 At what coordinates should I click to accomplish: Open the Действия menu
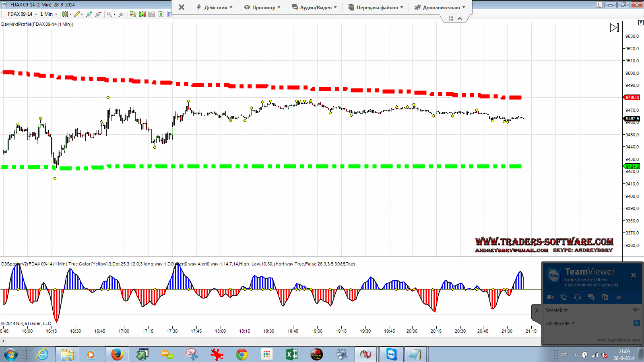click(x=215, y=7)
